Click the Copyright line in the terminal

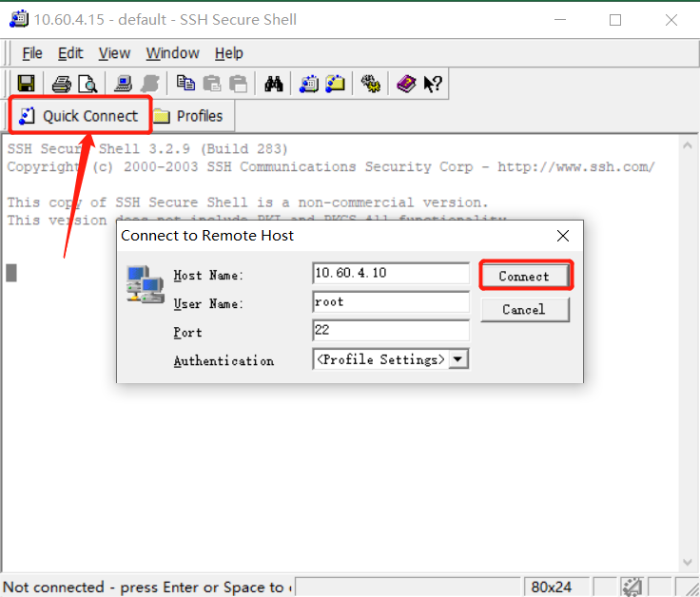(x=331, y=166)
